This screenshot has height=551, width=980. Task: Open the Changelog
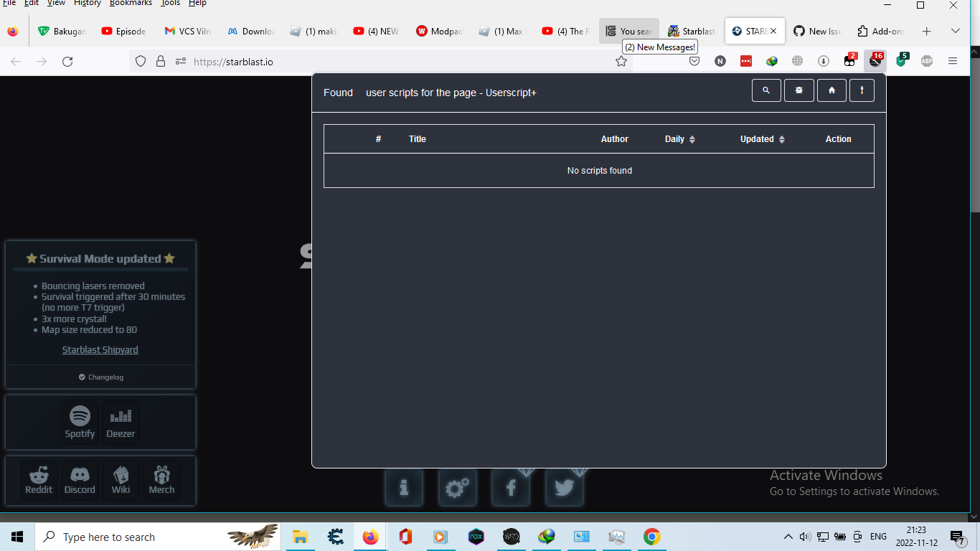click(100, 377)
